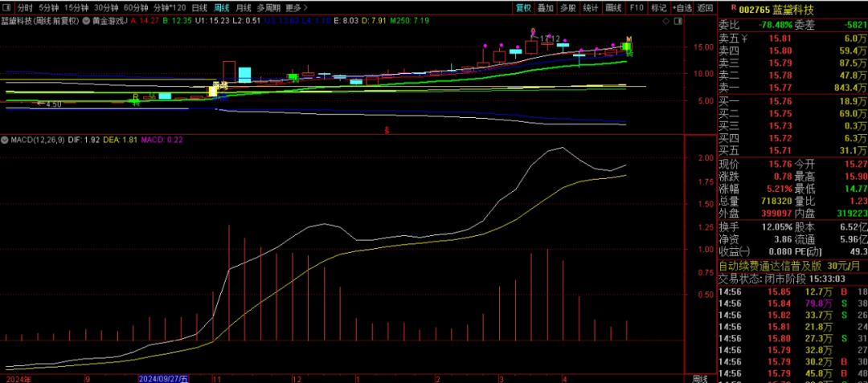868x383 pixels.
Task: Click the M250: 7.19 indicator value
Action: point(411,21)
